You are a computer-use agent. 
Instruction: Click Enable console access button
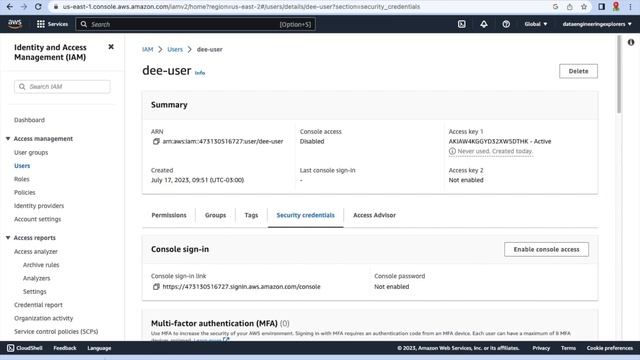(x=547, y=249)
